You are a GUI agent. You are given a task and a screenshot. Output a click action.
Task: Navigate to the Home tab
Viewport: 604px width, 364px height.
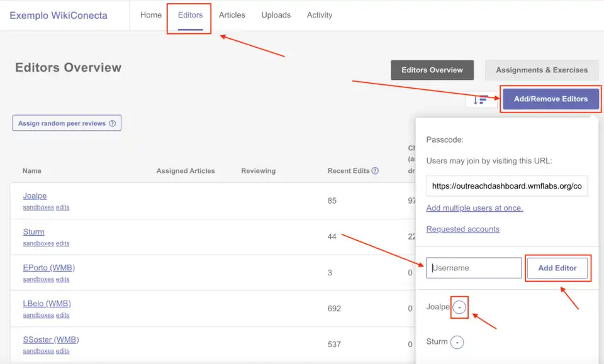pyautogui.click(x=151, y=15)
